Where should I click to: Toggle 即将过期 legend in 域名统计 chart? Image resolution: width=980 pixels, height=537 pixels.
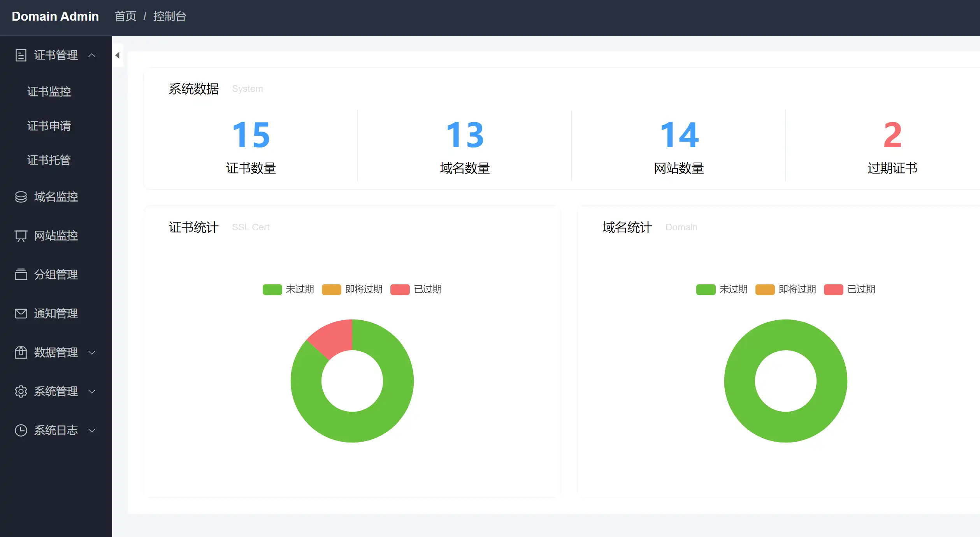point(786,290)
